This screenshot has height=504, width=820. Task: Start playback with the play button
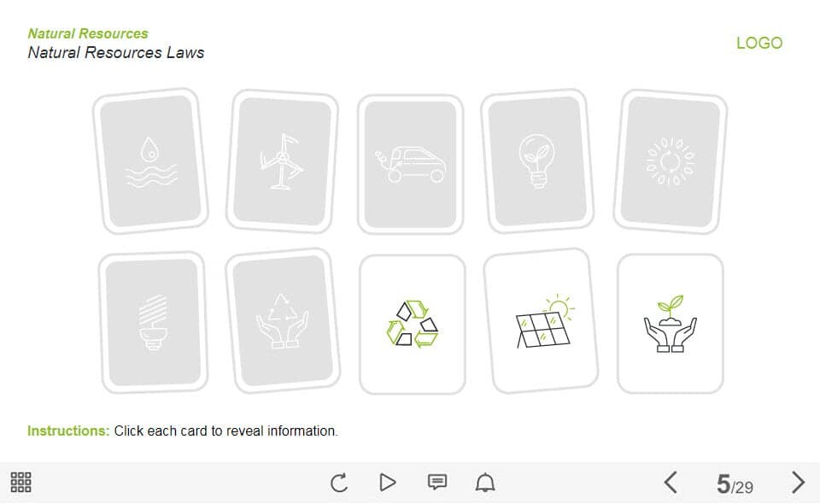click(388, 482)
